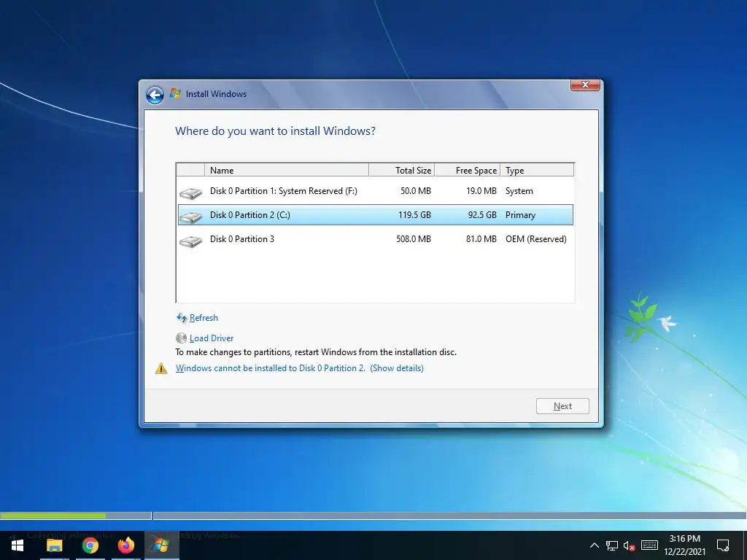747x560 pixels.
Task: Click the '81.0 MB' free space cell
Action: pyautogui.click(x=481, y=239)
